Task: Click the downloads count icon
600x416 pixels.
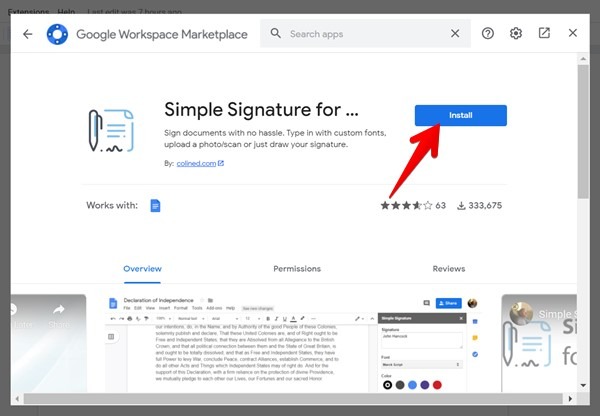Action: point(461,206)
